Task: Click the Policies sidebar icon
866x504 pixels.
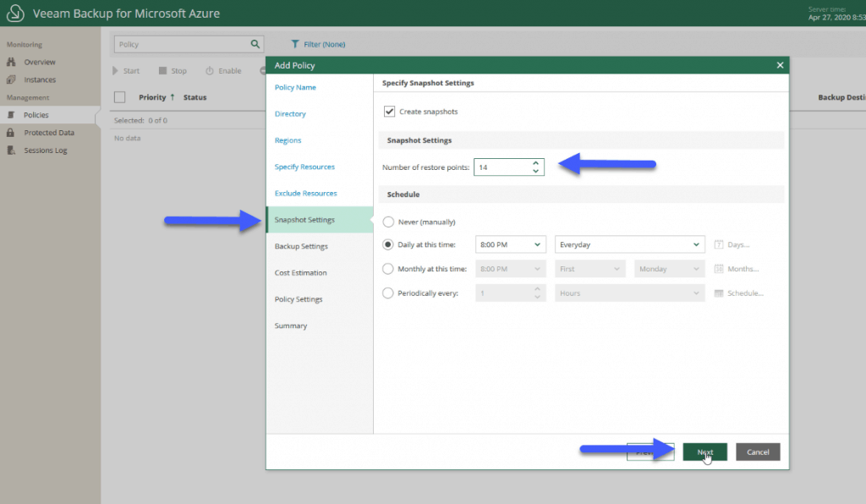Action: 11,115
